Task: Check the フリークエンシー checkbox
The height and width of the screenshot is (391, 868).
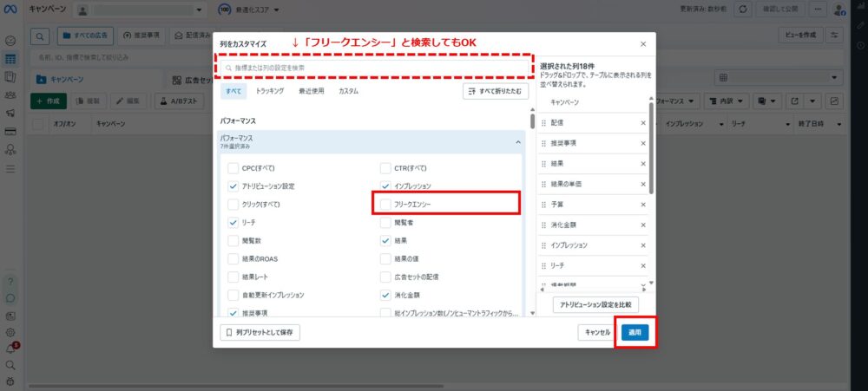Action: pos(386,205)
